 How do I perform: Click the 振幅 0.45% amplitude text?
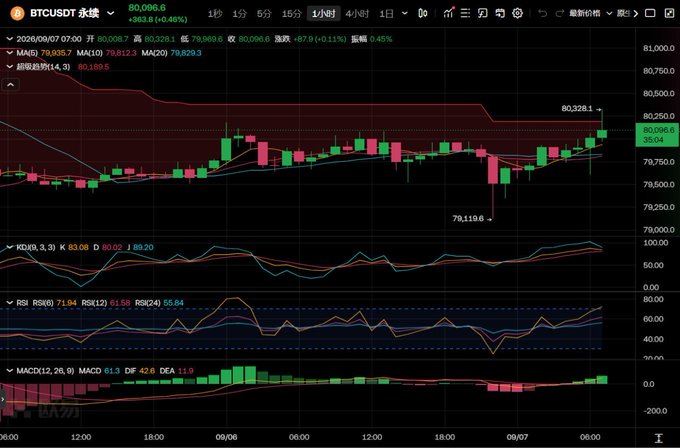pos(372,39)
